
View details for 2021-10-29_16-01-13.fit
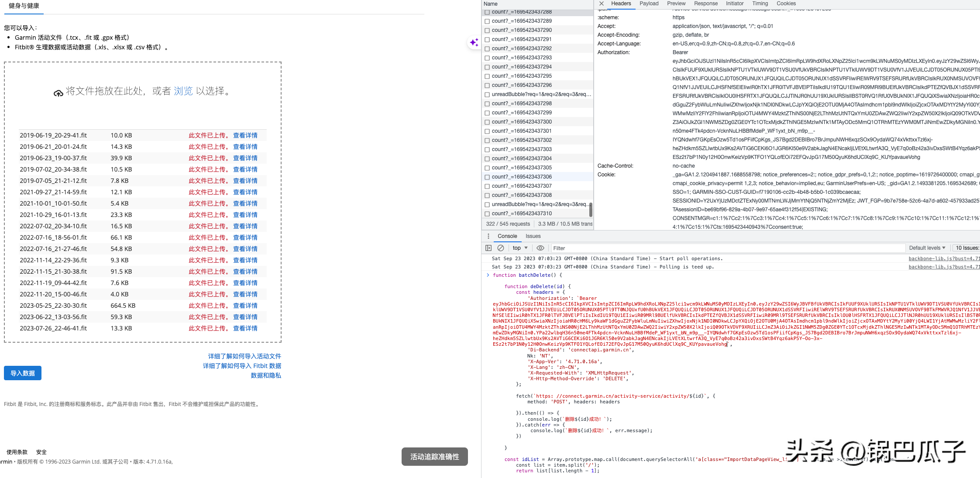pos(245,215)
